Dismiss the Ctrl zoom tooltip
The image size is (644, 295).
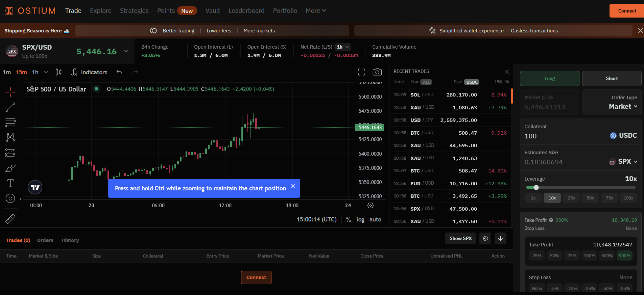point(293,186)
